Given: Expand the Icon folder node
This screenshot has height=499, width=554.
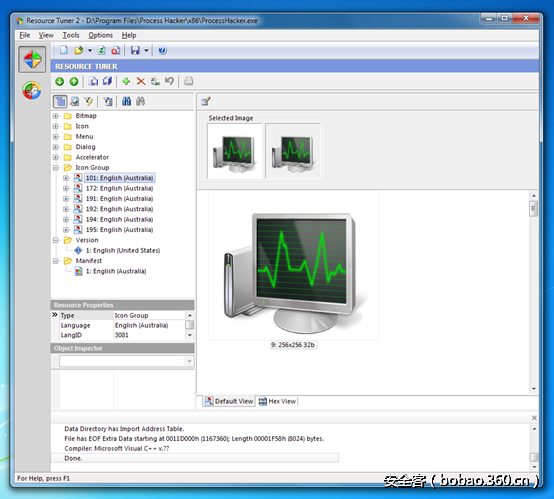Looking at the screenshot, I should [x=55, y=126].
